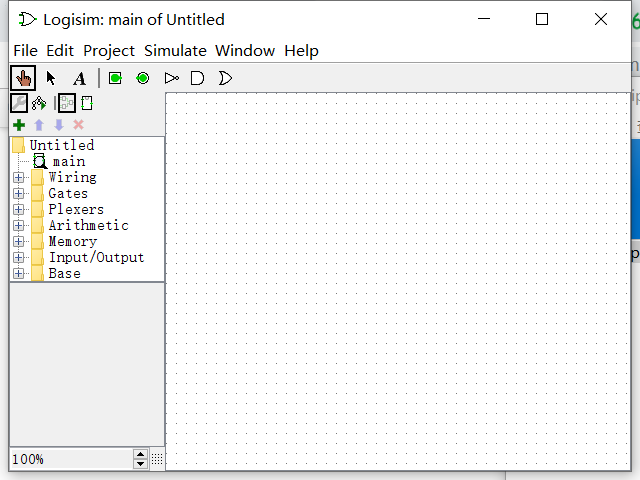
Task: Select the Wiring folder label
Action: 72,177
